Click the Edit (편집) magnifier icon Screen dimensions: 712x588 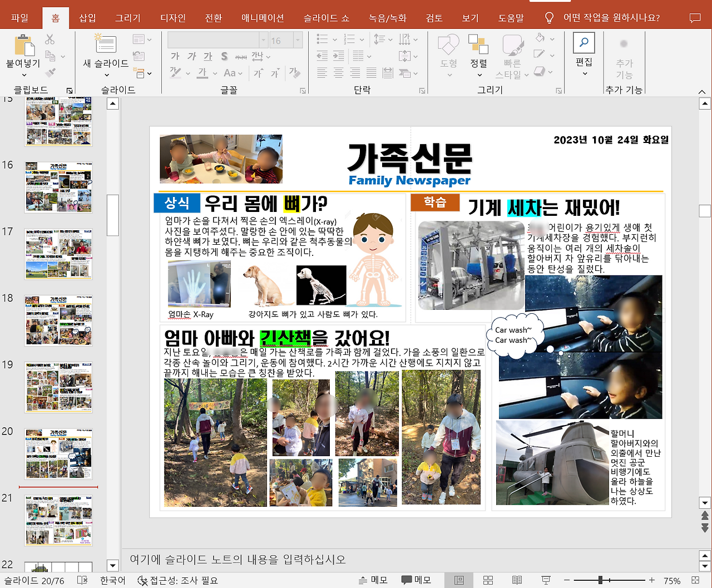pos(584,43)
